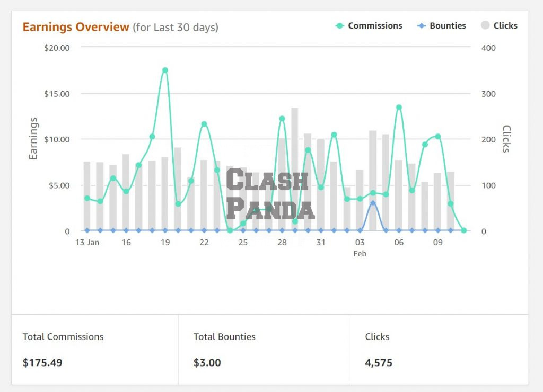This screenshot has width=543, height=392.
Task: Open the Total Commissions breakdown section
Action: (x=63, y=336)
